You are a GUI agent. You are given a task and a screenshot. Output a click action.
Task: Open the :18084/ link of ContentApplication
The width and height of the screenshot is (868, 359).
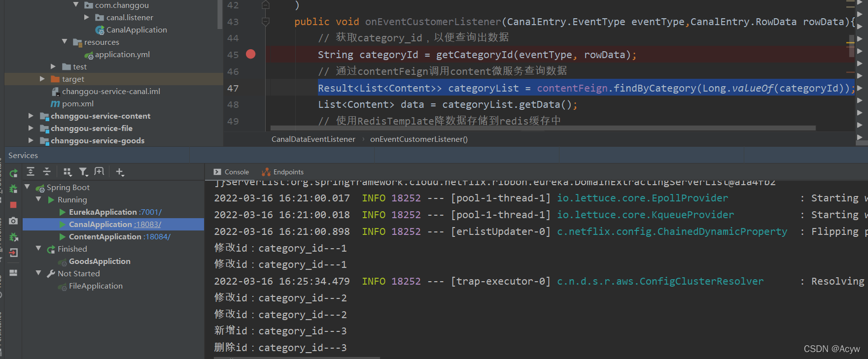coord(157,237)
